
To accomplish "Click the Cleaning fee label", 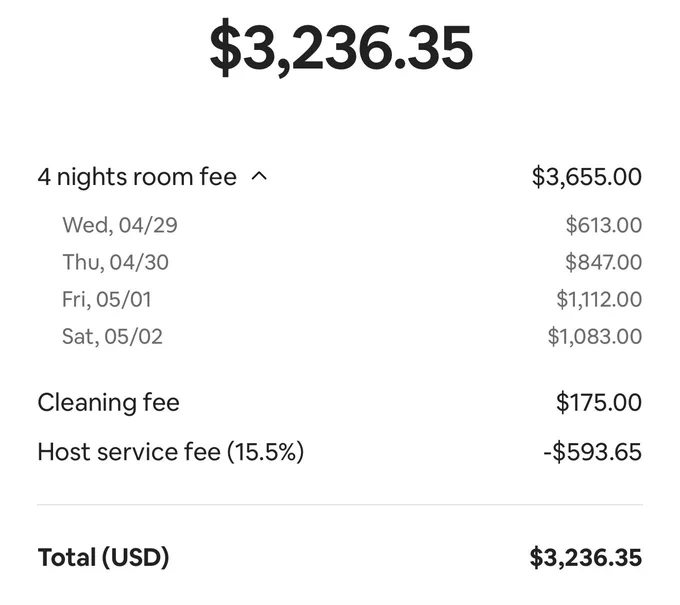I will pyautogui.click(x=108, y=402).
